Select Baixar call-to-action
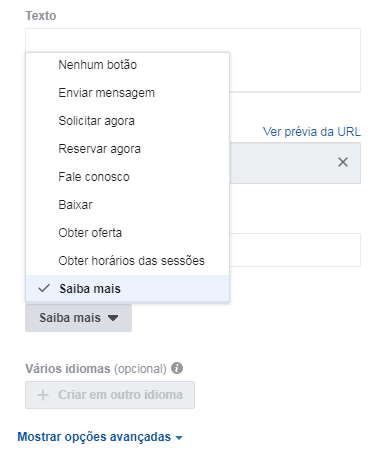 click(127, 205)
